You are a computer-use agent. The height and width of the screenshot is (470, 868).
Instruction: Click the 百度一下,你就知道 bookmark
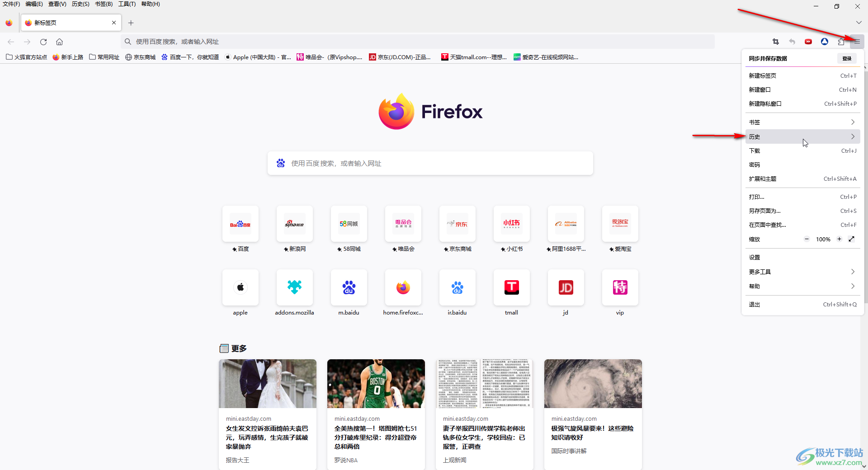coord(190,57)
